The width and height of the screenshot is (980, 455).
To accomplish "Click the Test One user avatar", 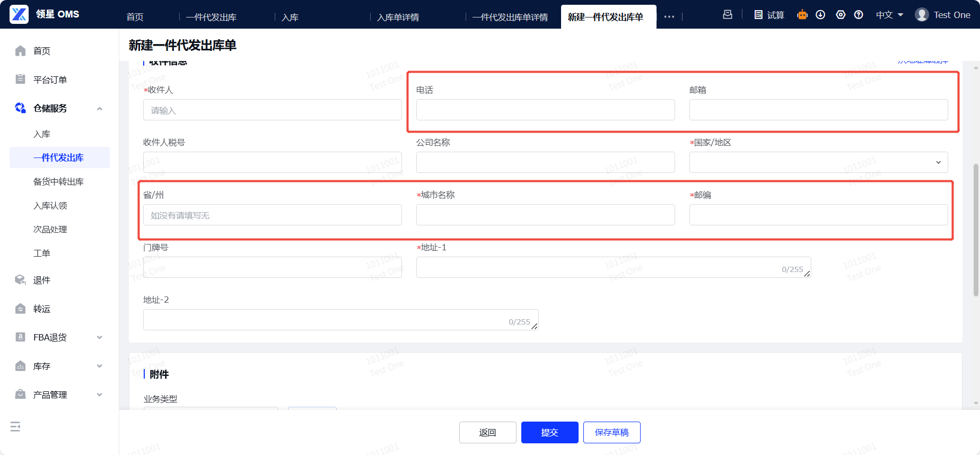I will pyautogui.click(x=922, y=15).
